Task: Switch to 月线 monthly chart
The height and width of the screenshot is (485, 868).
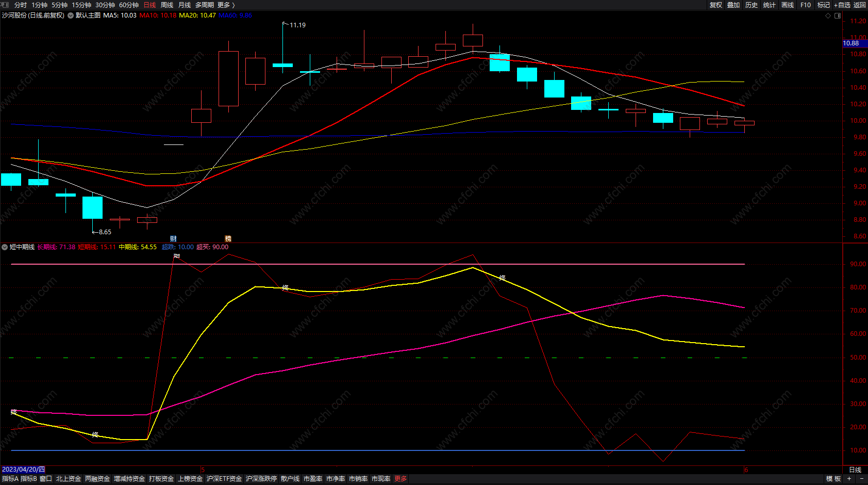Action: point(185,5)
